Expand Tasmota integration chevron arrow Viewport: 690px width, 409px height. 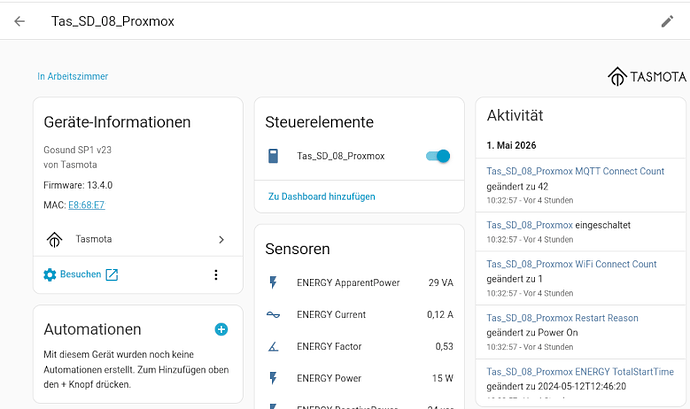(221, 240)
